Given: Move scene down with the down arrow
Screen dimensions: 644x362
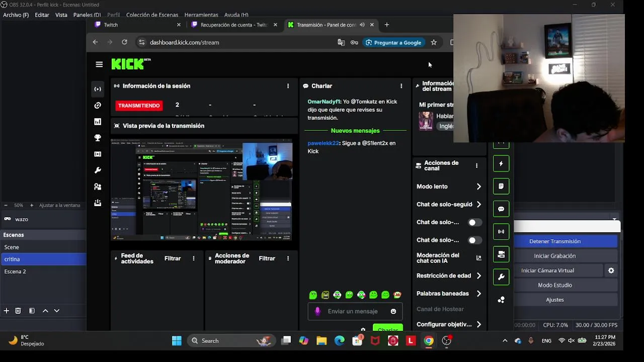Looking at the screenshot, I should [x=56, y=311].
